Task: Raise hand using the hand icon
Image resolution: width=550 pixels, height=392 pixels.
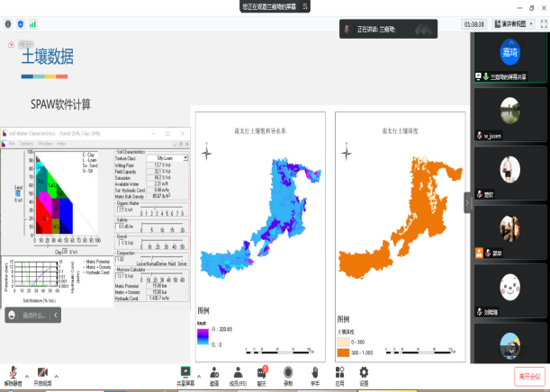Action: point(314,371)
